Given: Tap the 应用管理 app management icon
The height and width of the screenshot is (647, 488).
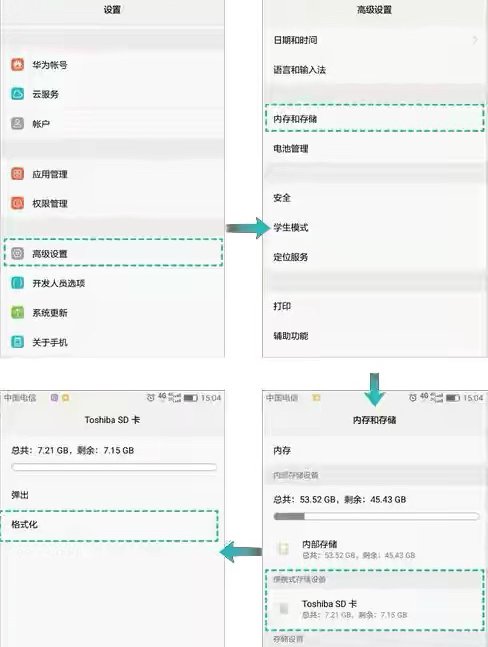Looking at the screenshot, I should [x=17, y=174].
